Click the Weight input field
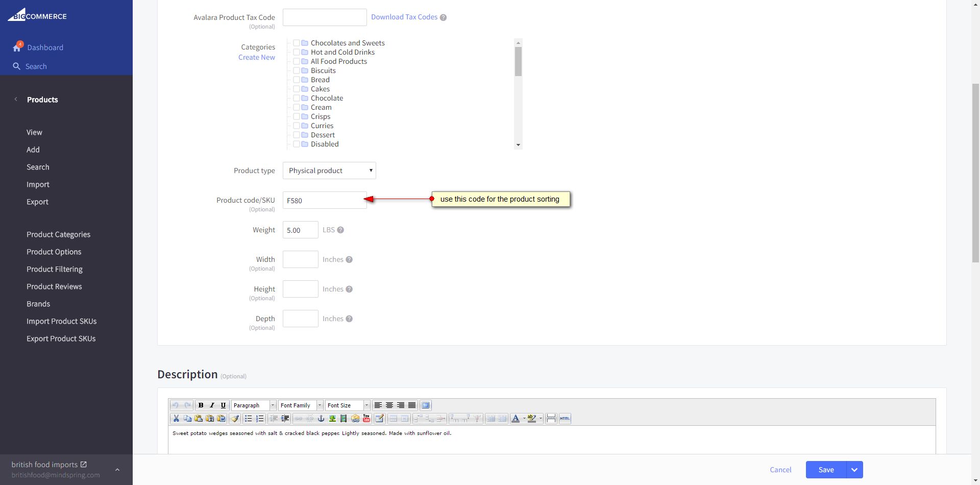The width and height of the screenshot is (980, 485). tap(301, 230)
